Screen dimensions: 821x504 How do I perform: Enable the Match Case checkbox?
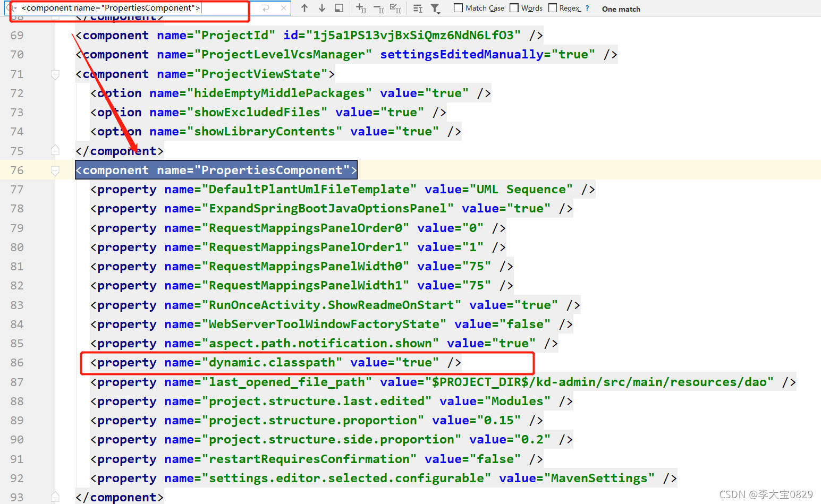coord(458,7)
